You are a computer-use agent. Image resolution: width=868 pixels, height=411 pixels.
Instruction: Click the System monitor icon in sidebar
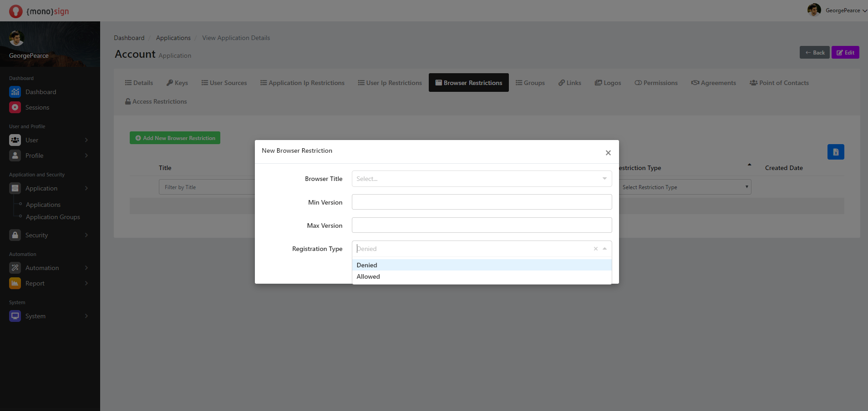coord(15,316)
